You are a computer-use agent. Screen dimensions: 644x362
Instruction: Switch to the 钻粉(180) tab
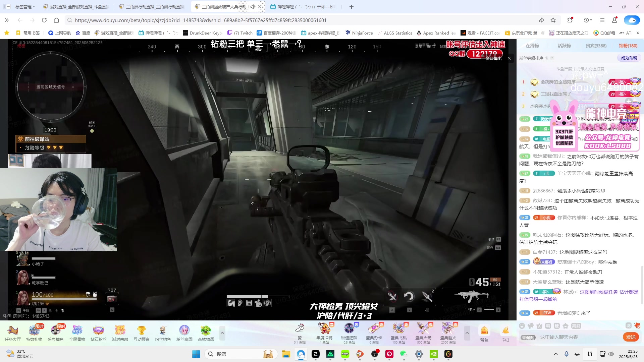[628, 46]
